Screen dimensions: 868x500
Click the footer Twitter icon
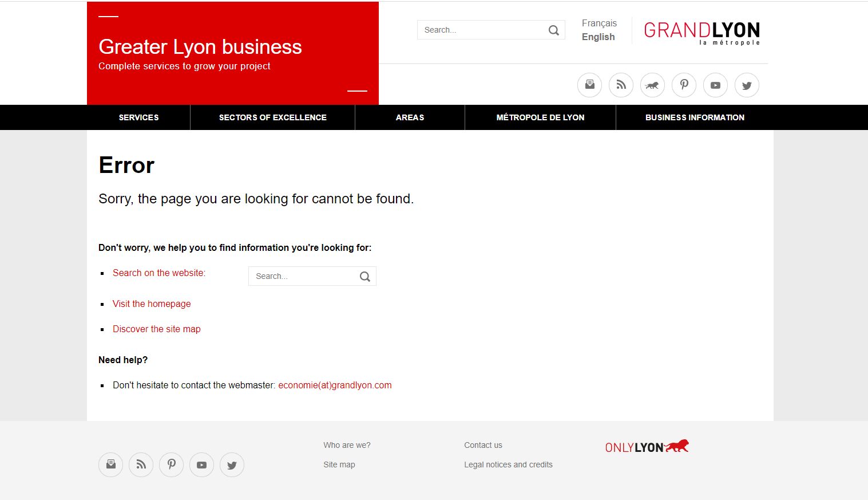pyautogui.click(x=232, y=465)
